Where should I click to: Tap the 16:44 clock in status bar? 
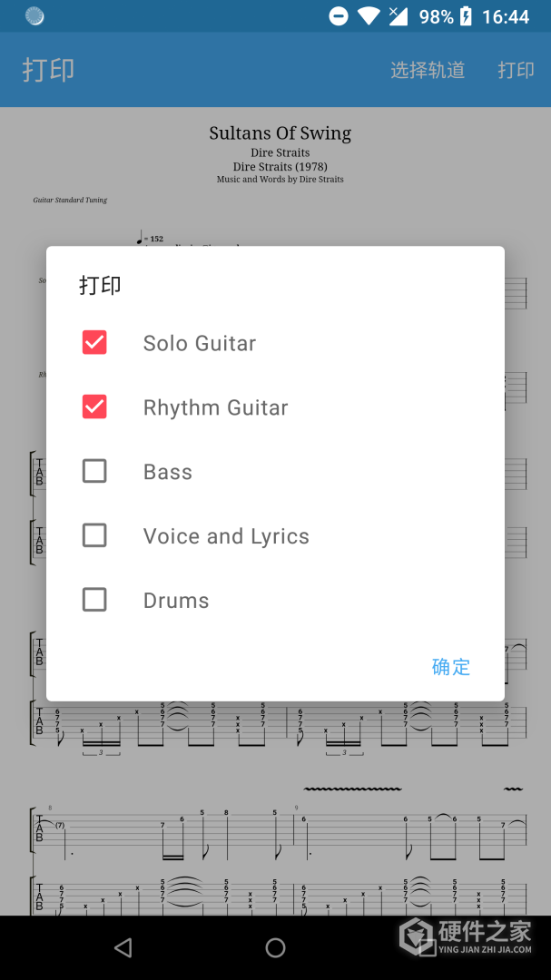[506, 16]
